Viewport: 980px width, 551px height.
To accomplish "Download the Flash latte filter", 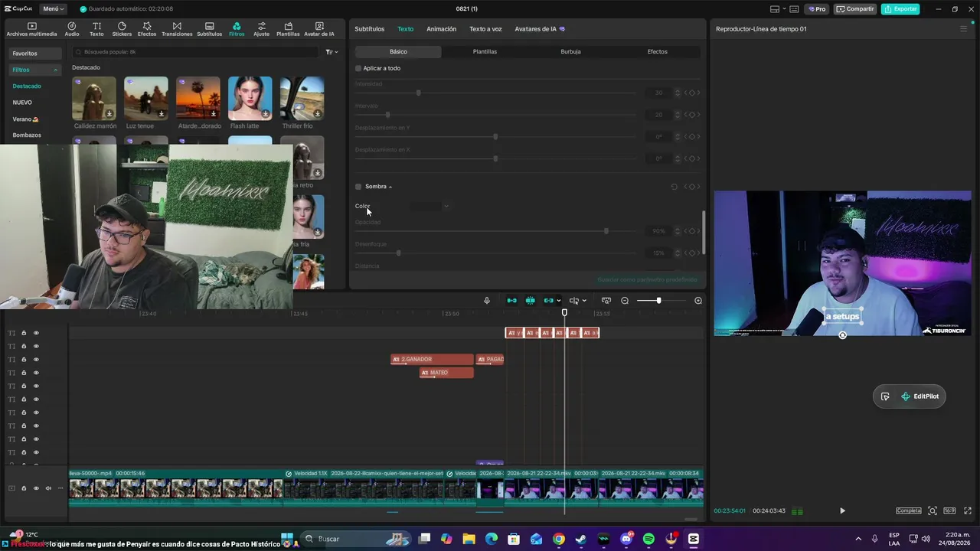I will click(x=266, y=114).
